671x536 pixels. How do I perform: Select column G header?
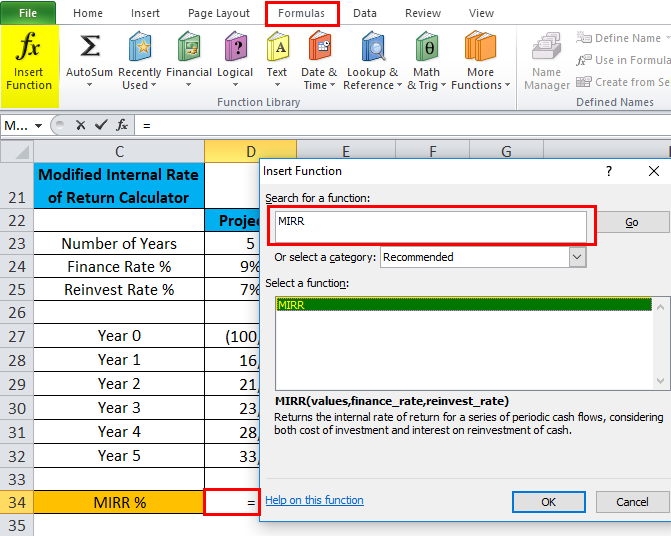tap(506, 150)
